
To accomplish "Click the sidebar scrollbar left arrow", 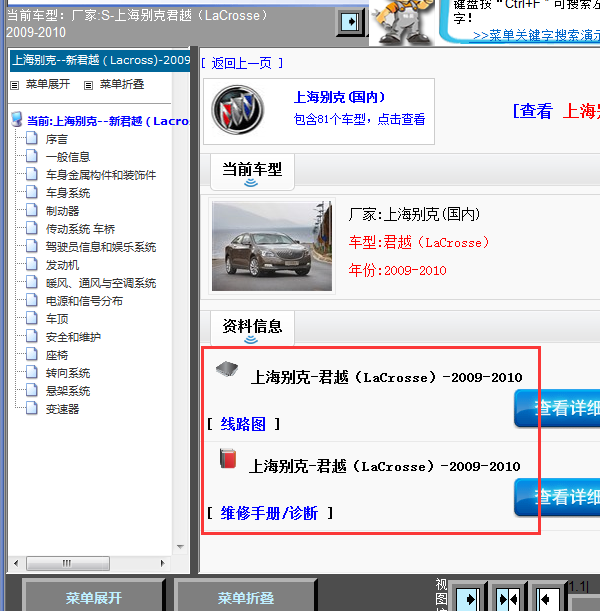I will [x=16, y=563].
